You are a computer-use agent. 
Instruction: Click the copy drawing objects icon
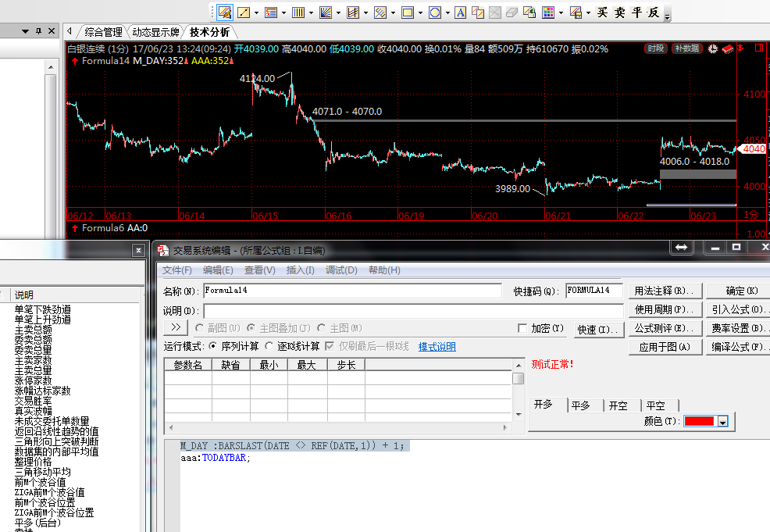(x=478, y=12)
